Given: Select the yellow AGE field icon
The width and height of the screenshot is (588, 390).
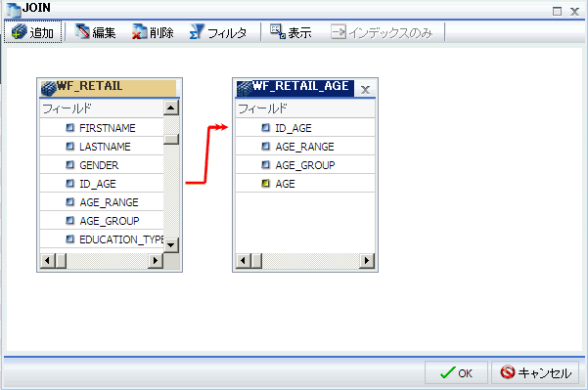Looking at the screenshot, I should [265, 183].
